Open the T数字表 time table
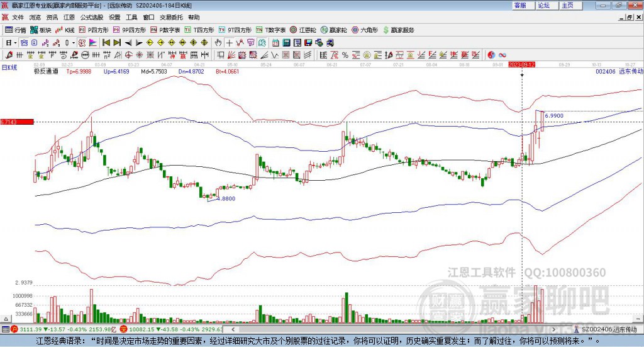 (x=270, y=30)
